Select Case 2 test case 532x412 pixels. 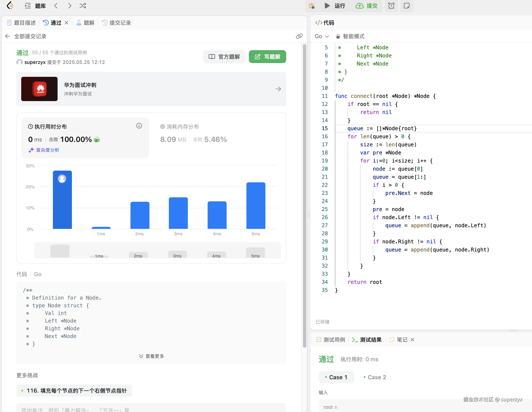pyautogui.click(x=375, y=377)
